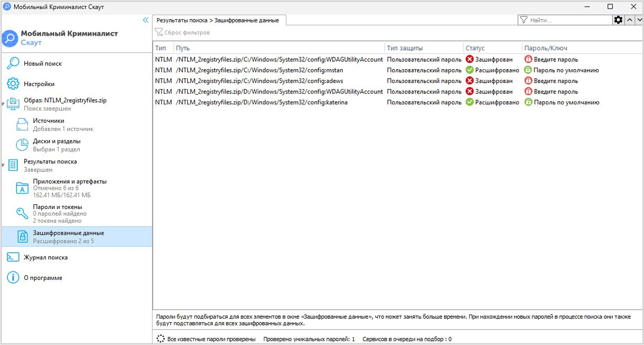Click the spinner icon in the status bar
The width and height of the screenshot is (644, 345).
(161, 339)
